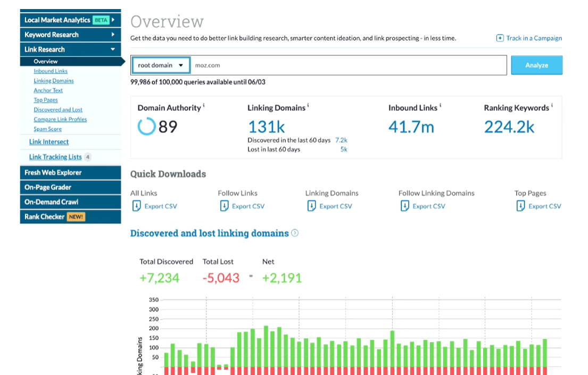588x375 pixels.
Task: Click the plus icon beside Track in a Campaign
Action: pos(500,38)
